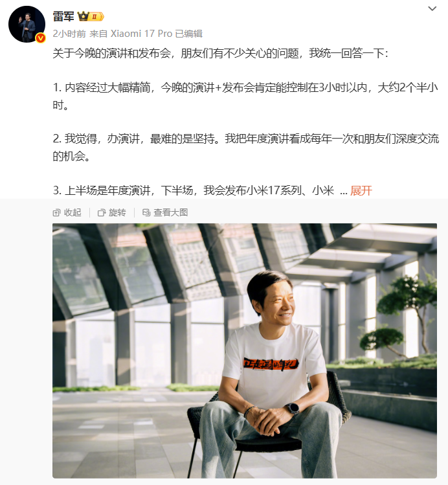Screen dimensions: 448x485
Task: Open the 雷军 username link
Action: click(x=63, y=16)
